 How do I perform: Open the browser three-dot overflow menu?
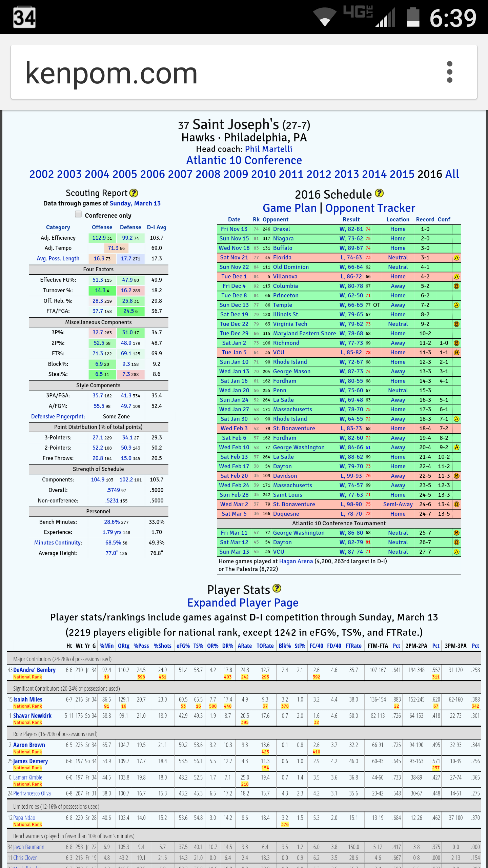[x=449, y=72]
